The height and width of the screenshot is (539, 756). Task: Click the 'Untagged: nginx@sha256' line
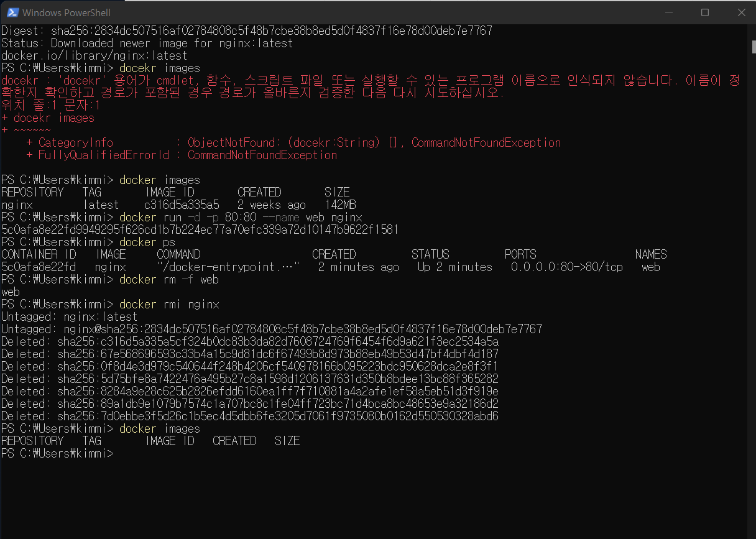[272, 329]
